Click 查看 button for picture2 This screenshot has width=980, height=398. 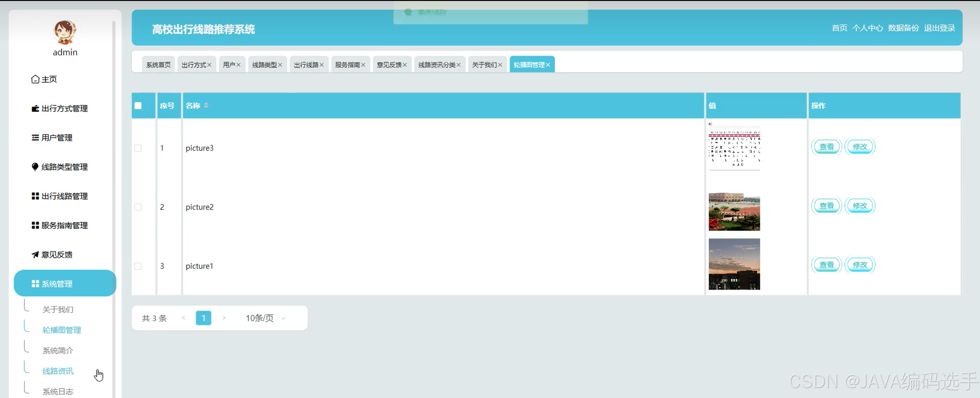click(826, 206)
